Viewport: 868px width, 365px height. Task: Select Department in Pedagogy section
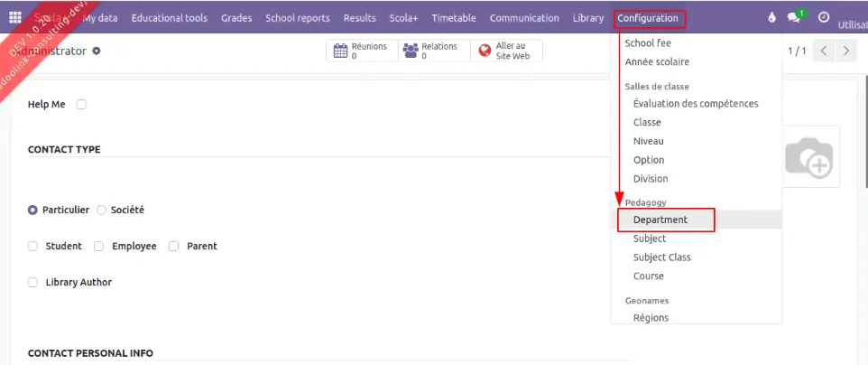click(660, 220)
